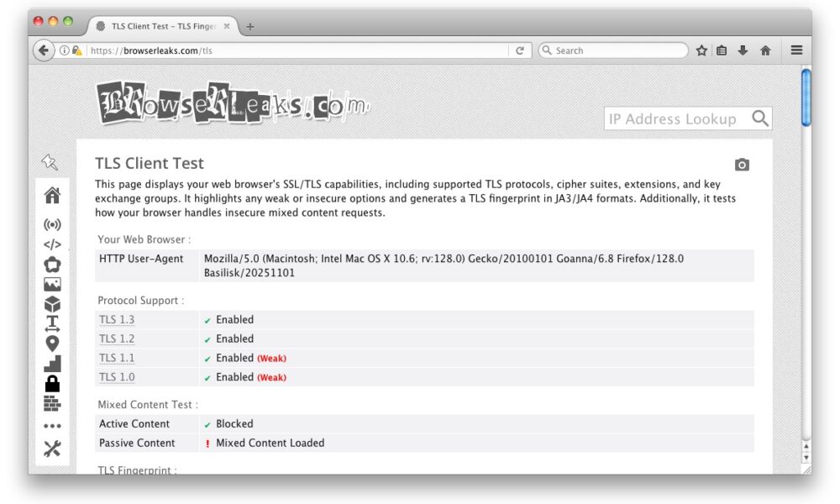Click the pin icon above the sidebar

pyautogui.click(x=50, y=162)
